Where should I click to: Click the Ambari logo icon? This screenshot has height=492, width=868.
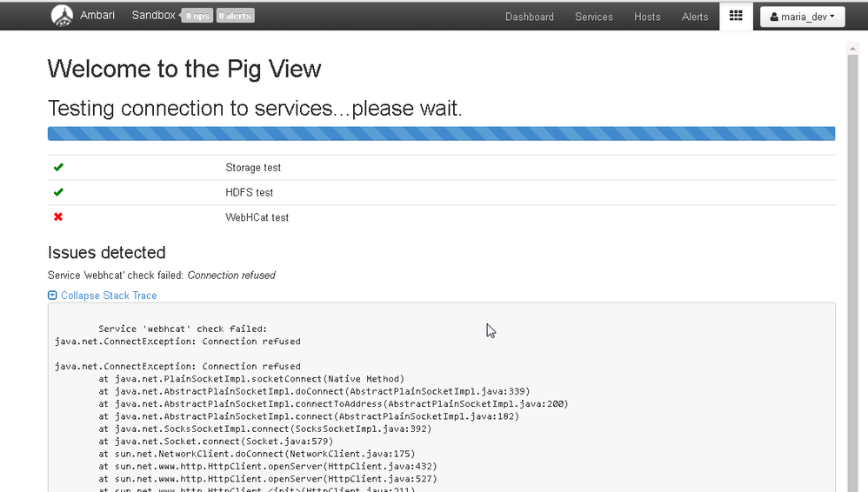point(62,16)
